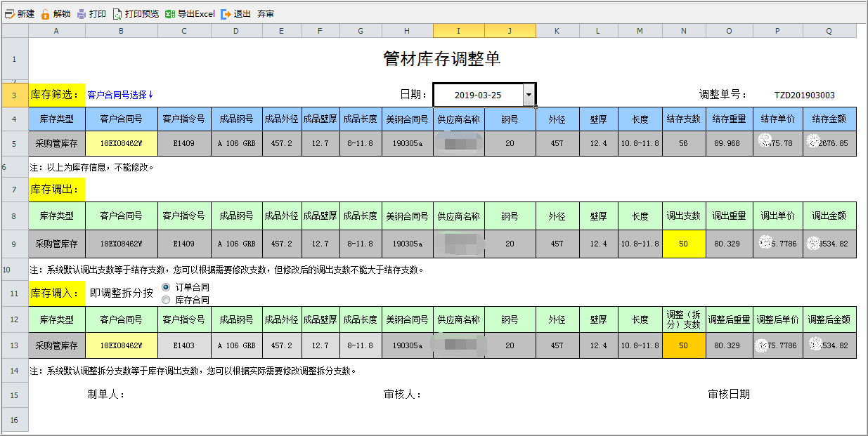Select column header Q

click(829, 31)
